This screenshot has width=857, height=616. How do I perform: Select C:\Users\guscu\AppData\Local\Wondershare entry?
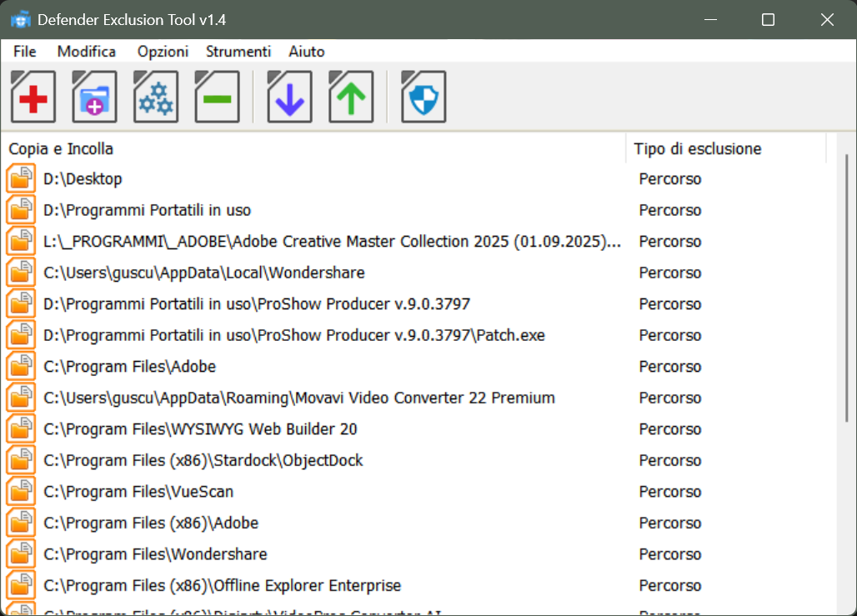(204, 273)
